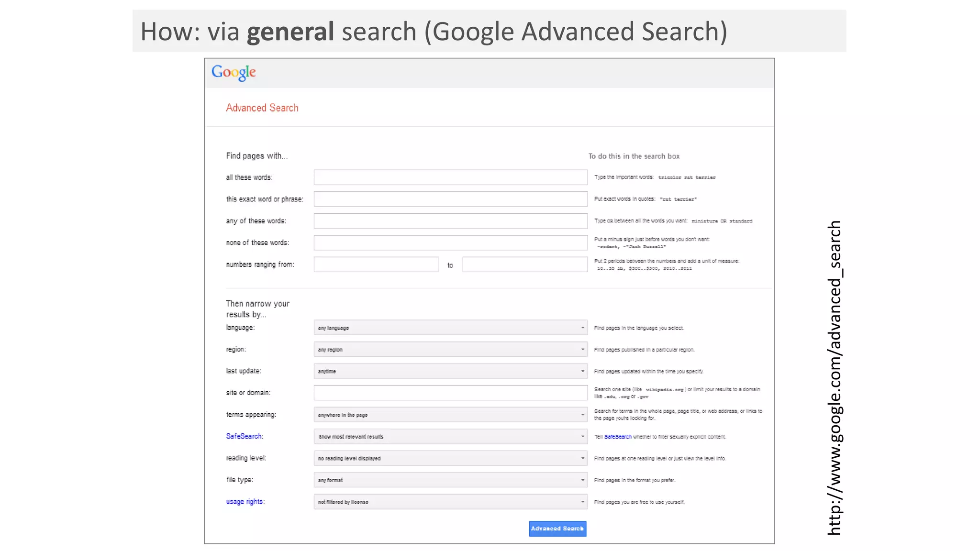
Task: Open the region dropdown
Action: point(450,349)
